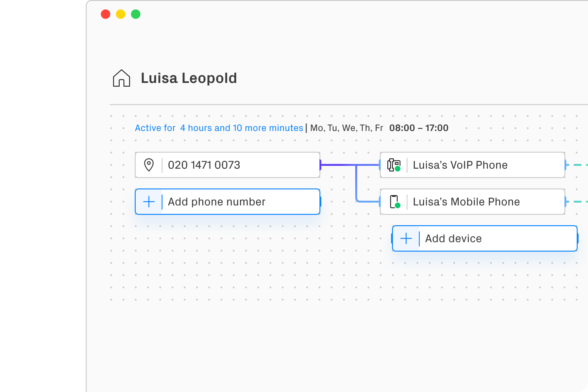The height and width of the screenshot is (392, 588).
Task: Click the 08:00 – 17:00 time range
Action: (x=419, y=128)
